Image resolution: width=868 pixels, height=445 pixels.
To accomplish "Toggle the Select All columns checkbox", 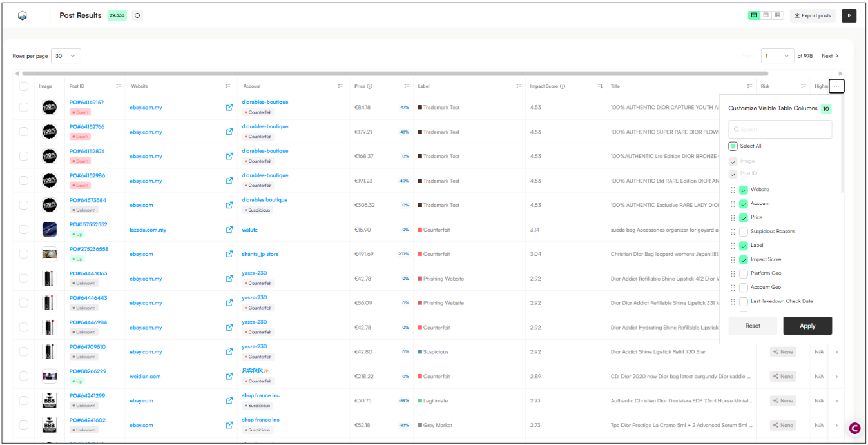I will [733, 146].
